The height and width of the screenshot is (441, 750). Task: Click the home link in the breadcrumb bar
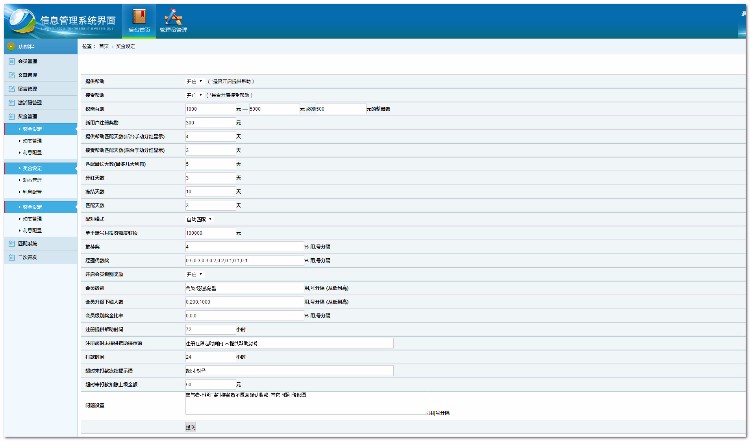pos(104,46)
